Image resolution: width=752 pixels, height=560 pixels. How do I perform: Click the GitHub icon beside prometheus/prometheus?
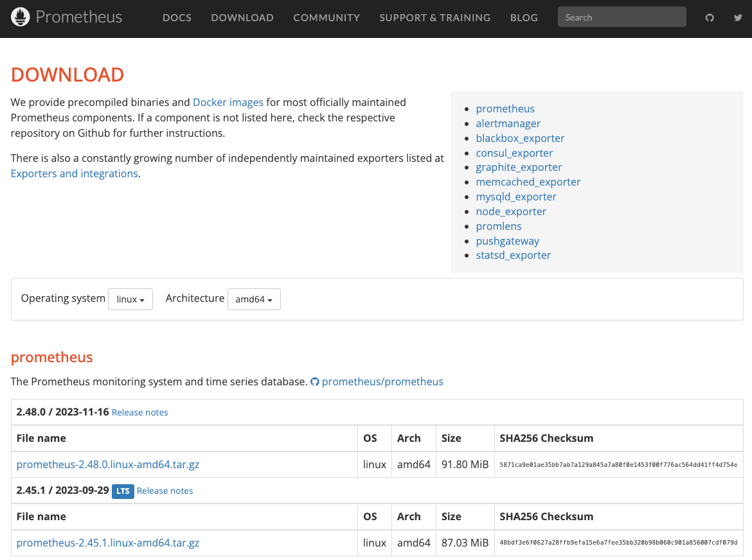pyautogui.click(x=314, y=382)
